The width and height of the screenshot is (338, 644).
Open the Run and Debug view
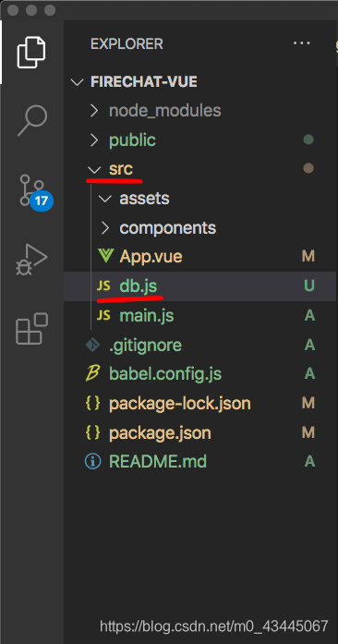pyautogui.click(x=31, y=260)
